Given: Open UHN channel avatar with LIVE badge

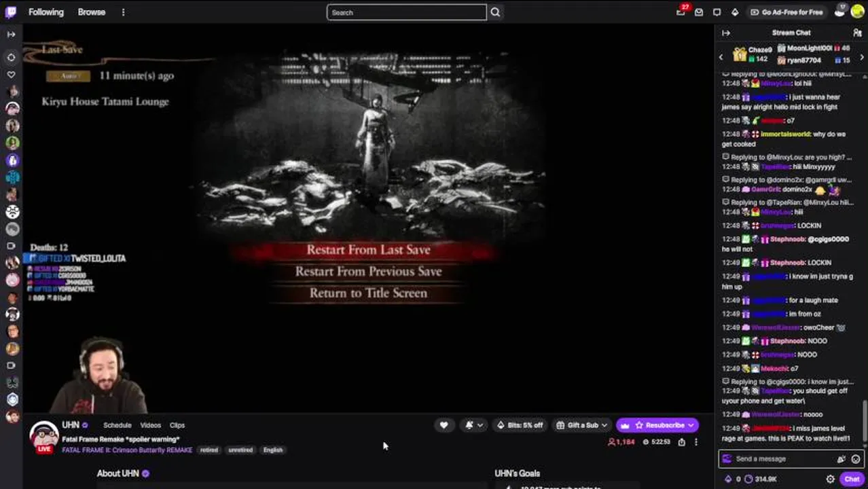Looking at the screenshot, I should (44, 437).
